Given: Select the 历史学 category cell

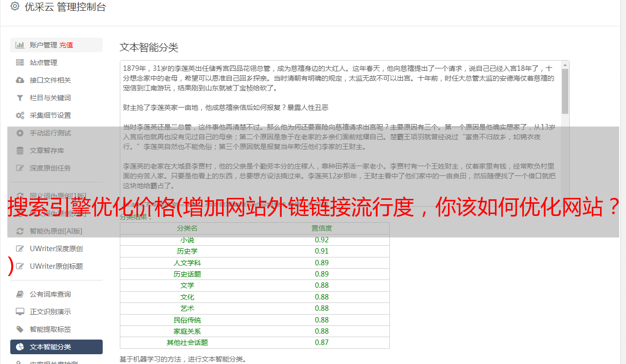Looking at the screenshot, I should click(x=187, y=251).
